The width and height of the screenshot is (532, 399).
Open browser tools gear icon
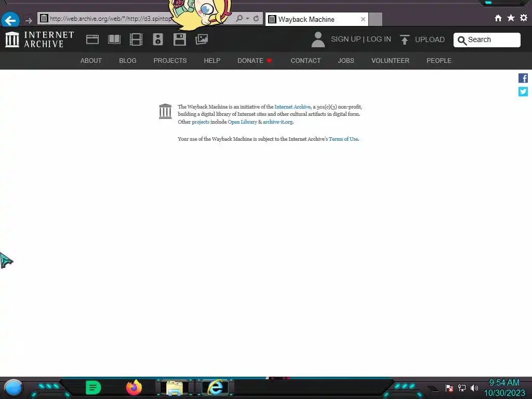click(524, 18)
